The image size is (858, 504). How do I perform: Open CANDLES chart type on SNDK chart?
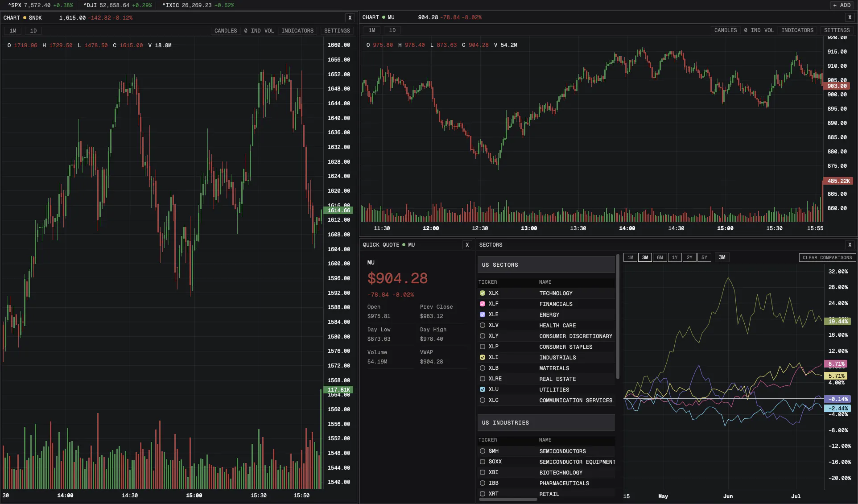(x=226, y=31)
